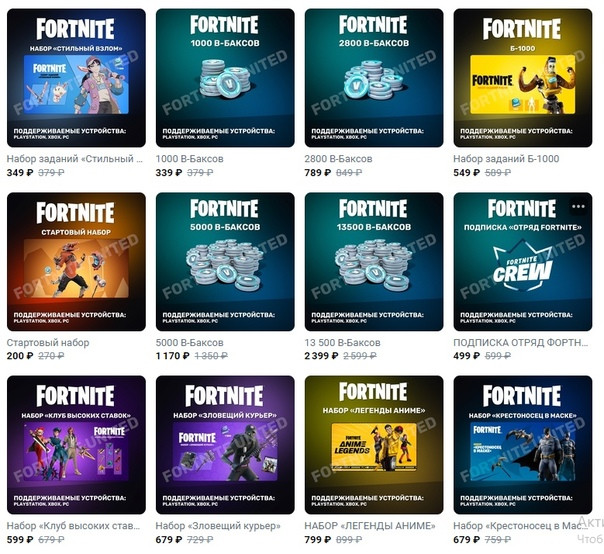Open the three-dots menu on Fortnite Crew card
Screen dimensions: 604x554
point(578,206)
